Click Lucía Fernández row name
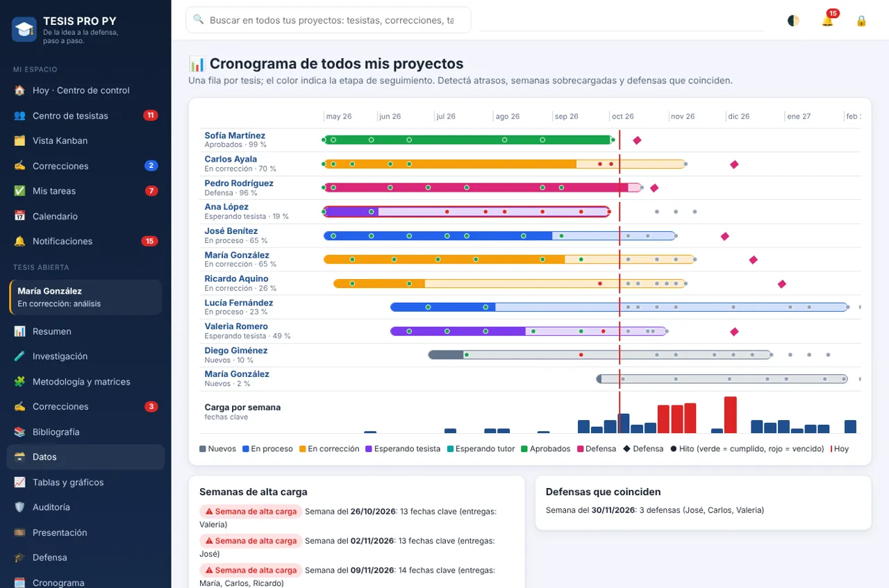This screenshot has height=588, width=889. point(239,303)
